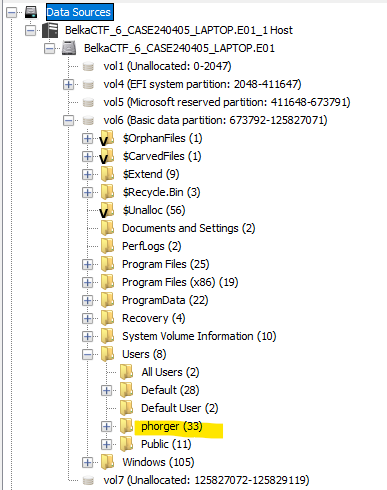The image size is (387, 490).
Task: Select the phorger (33) entry
Action: tap(172, 426)
